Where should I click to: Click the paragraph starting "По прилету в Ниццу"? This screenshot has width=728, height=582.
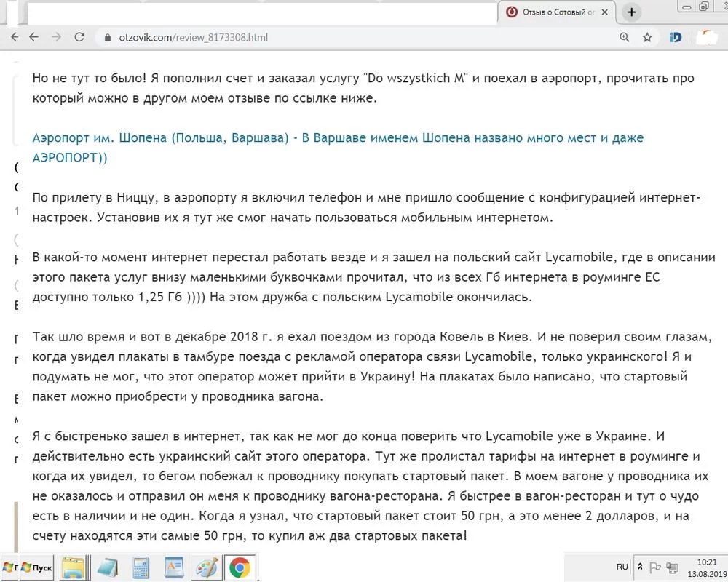366,207
